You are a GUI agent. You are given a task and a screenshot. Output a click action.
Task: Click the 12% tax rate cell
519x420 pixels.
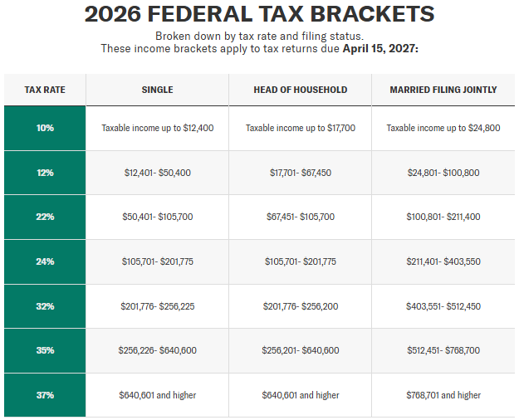pos(45,173)
